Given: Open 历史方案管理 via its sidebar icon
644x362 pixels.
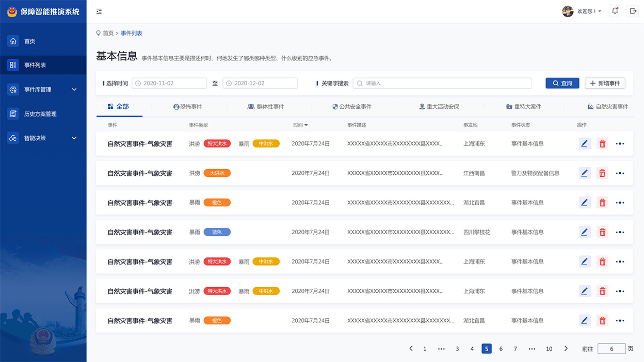Looking at the screenshot, I should click(13, 113).
